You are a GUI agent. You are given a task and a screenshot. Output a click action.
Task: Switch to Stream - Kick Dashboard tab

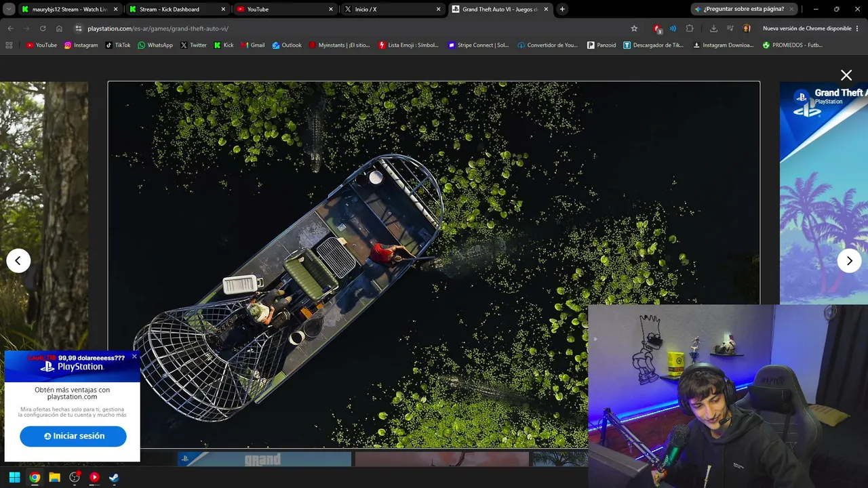176,9
